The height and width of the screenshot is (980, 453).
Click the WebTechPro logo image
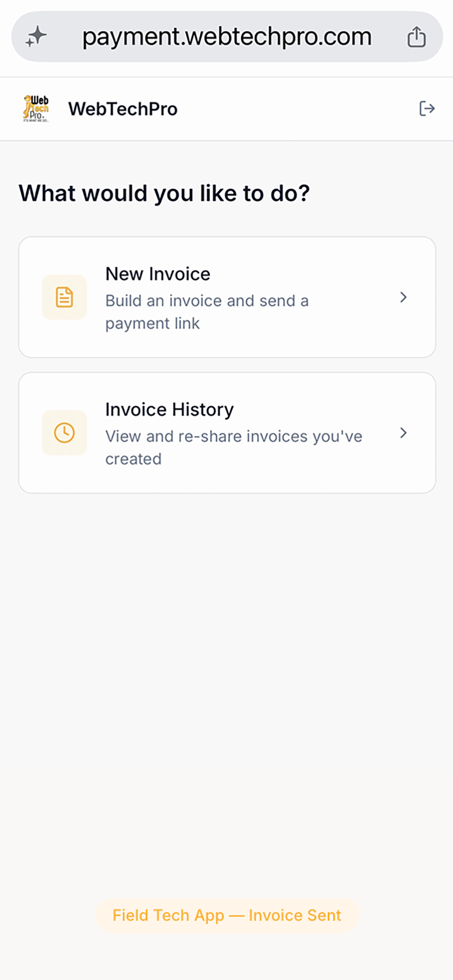[x=36, y=109]
